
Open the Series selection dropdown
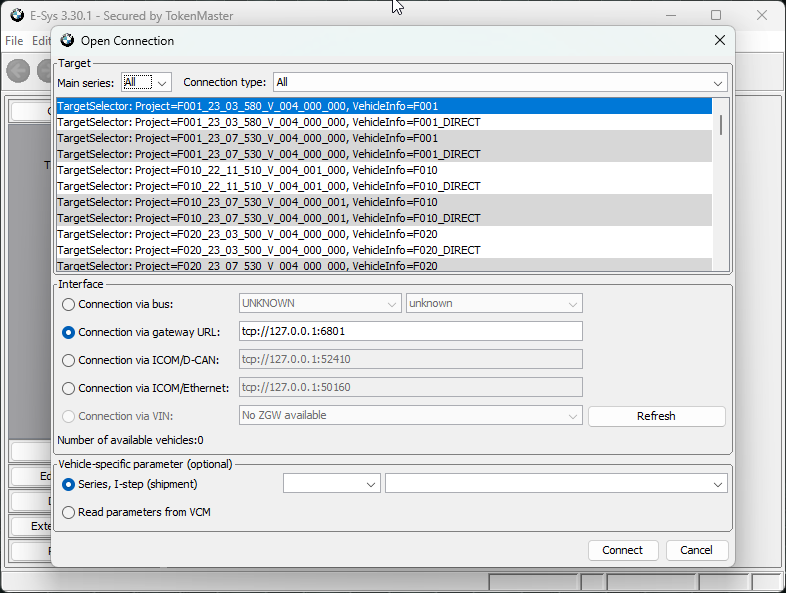click(x=332, y=484)
